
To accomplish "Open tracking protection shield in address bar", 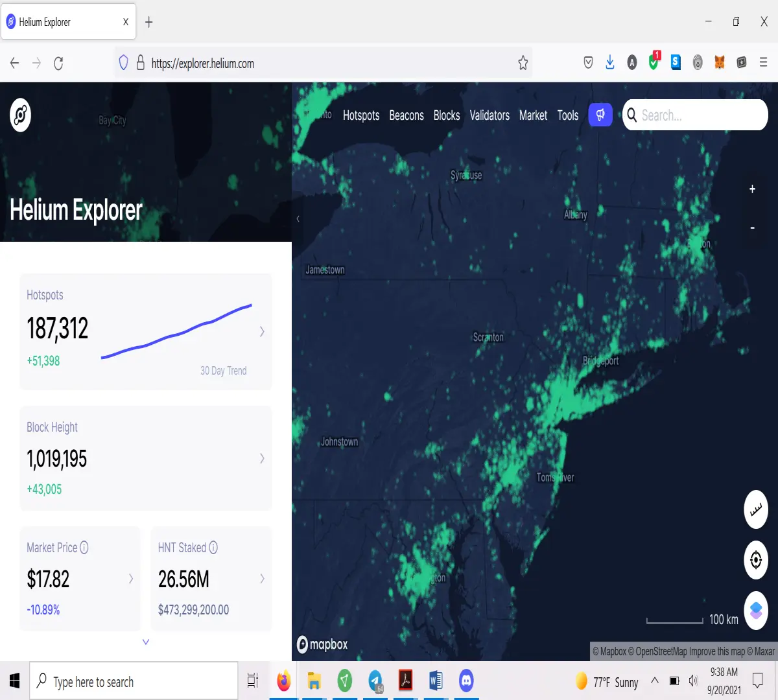I will point(124,63).
